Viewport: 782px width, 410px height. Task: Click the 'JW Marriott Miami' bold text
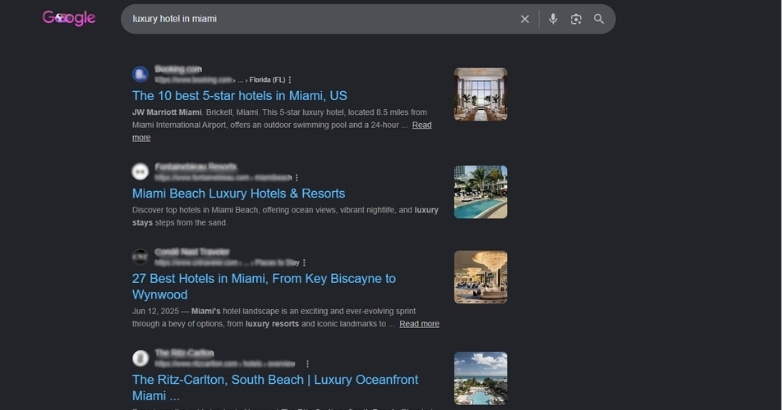[x=167, y=112]
